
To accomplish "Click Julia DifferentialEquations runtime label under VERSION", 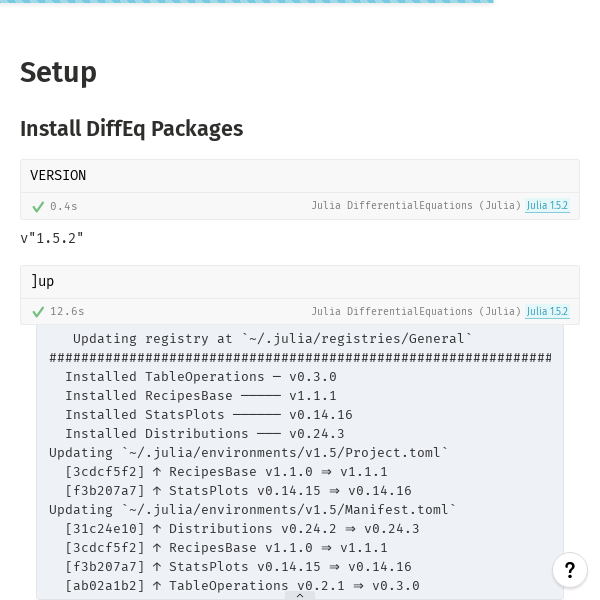I will point(416,205).
